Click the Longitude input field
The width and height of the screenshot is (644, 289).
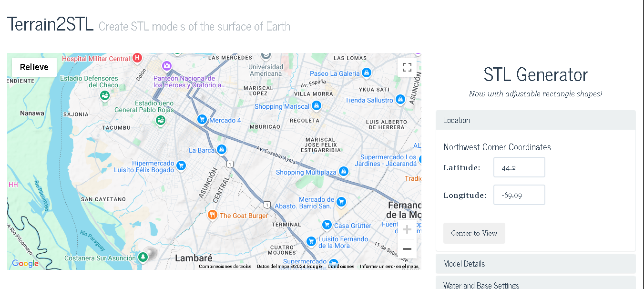(x=519, y=195)
